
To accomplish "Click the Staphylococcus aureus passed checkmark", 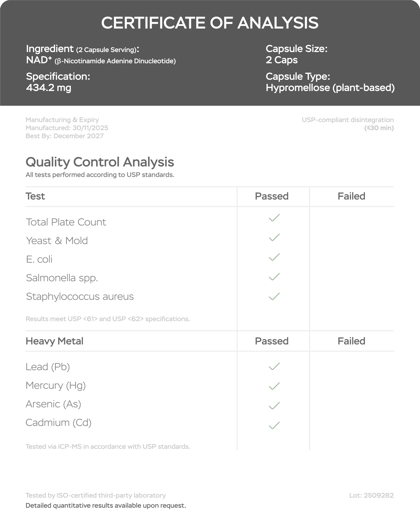I will (x=274, y=297).
